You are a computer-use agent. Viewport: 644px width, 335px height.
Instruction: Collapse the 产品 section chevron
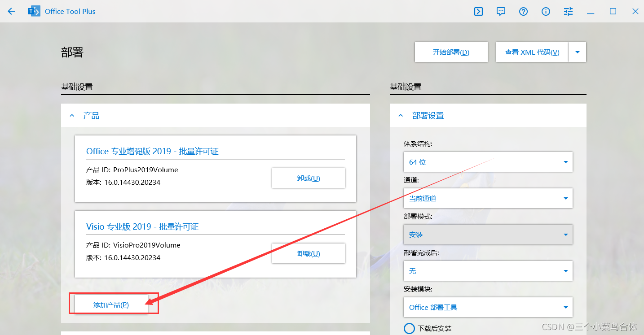pyautogui.click(x=72, y=115)
